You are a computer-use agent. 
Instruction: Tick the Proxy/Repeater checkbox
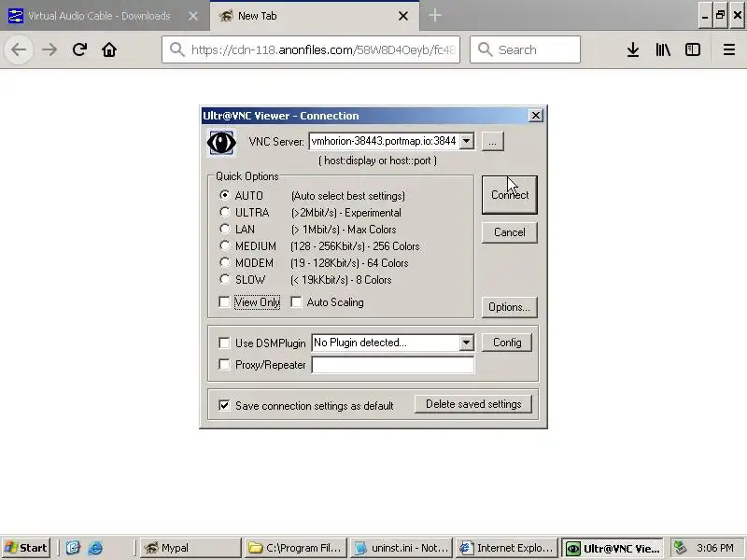tap(224, 365)
